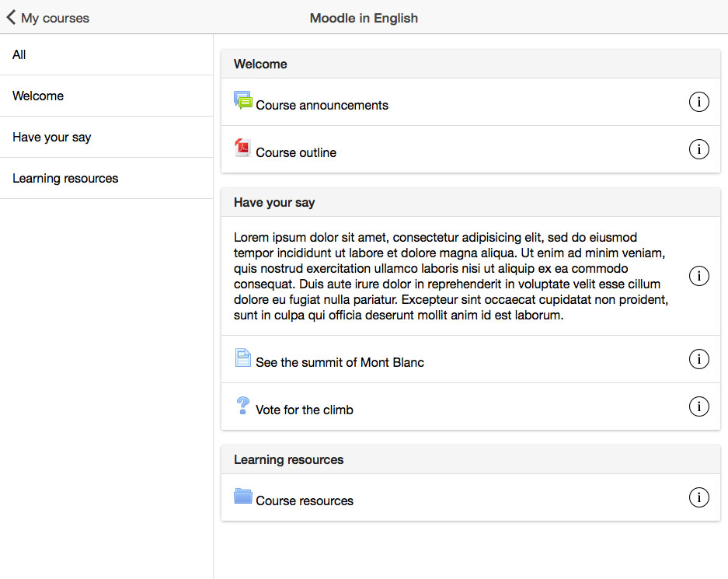Viewport: 728px width, 579px height.
Task: Open the Course resources folder icon
Action: 243,496
